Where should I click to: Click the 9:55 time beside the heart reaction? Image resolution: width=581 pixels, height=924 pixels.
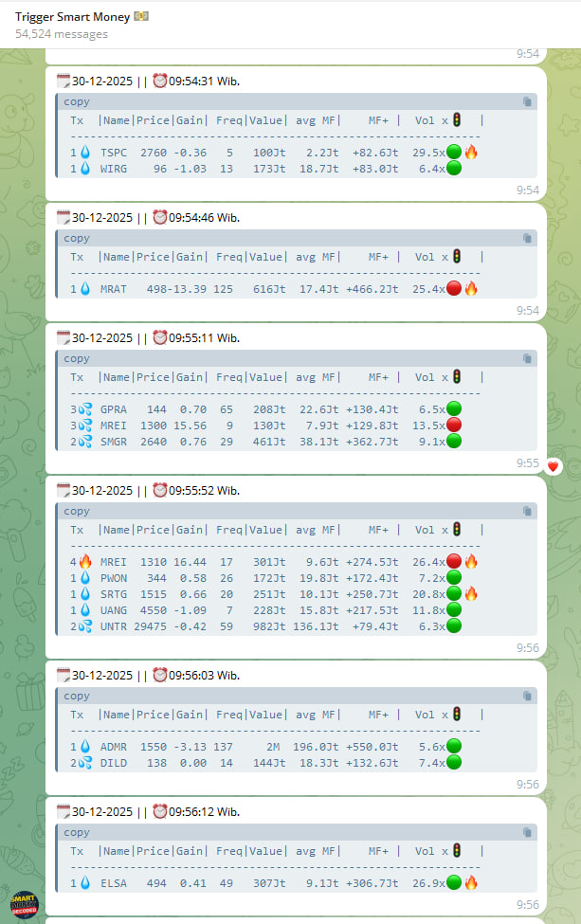click(x=527, y=463)
